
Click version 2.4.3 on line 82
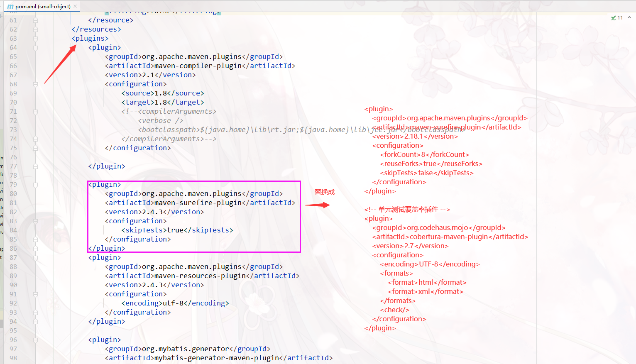point(152,212)
